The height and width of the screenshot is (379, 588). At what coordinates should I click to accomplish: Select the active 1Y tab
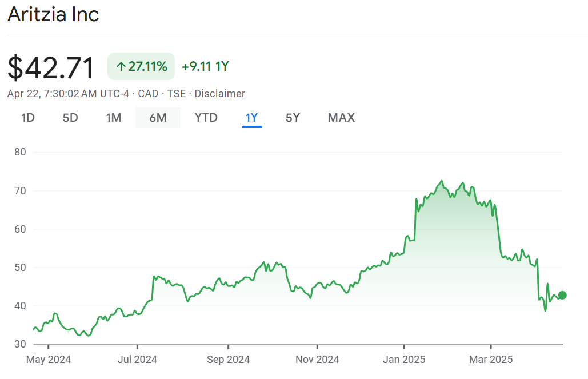point(251,118)
